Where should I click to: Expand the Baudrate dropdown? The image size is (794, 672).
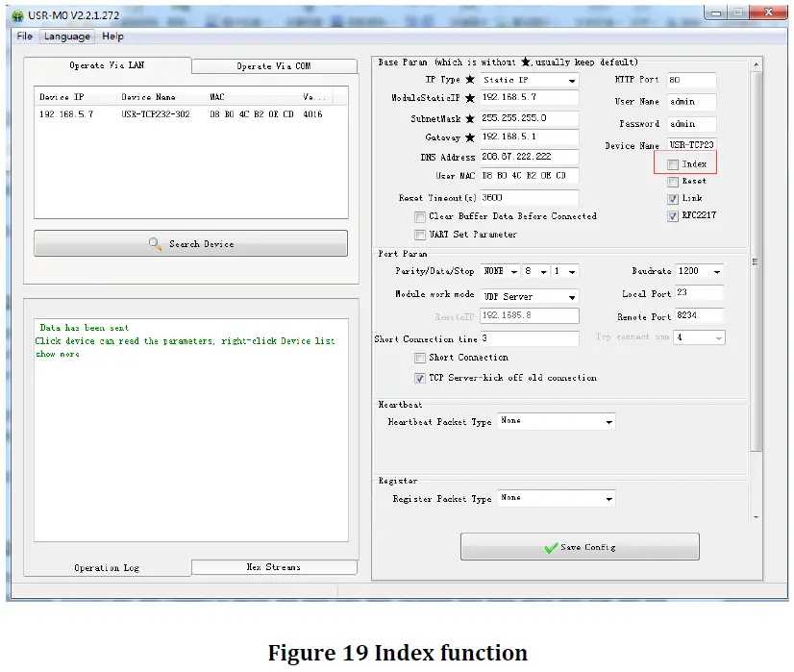[716, 272]
